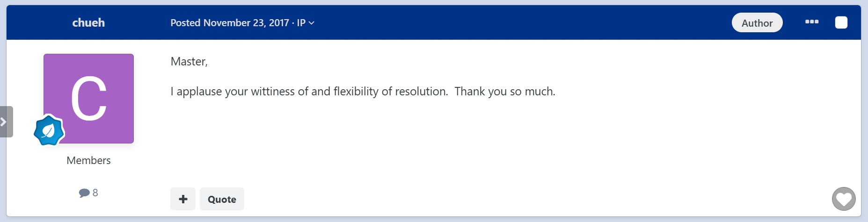Open the chueh username profile link
Screen dimensions: 868x222
point(88,22)
